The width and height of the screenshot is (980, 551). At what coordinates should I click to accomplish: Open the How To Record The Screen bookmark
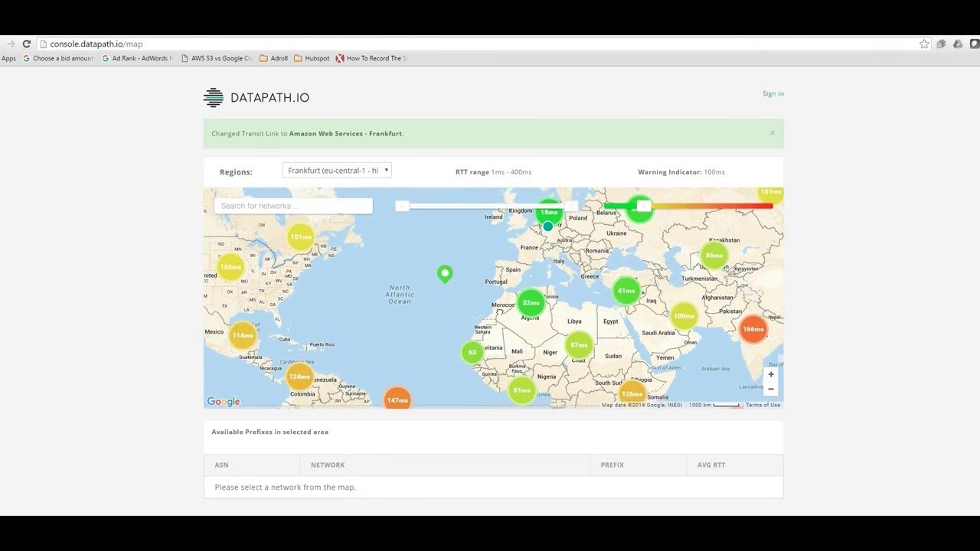[x=371, y=58]
